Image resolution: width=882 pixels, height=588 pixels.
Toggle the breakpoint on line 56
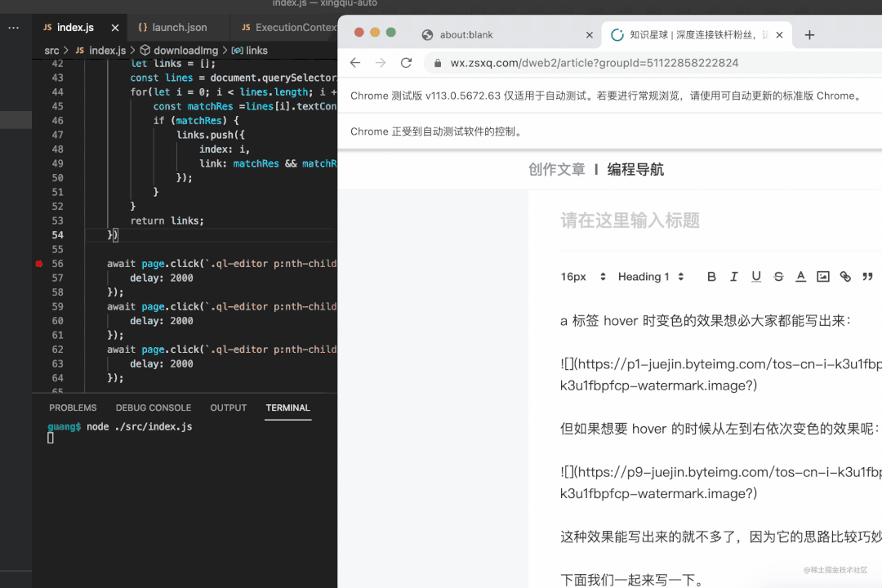pos(39,264)
